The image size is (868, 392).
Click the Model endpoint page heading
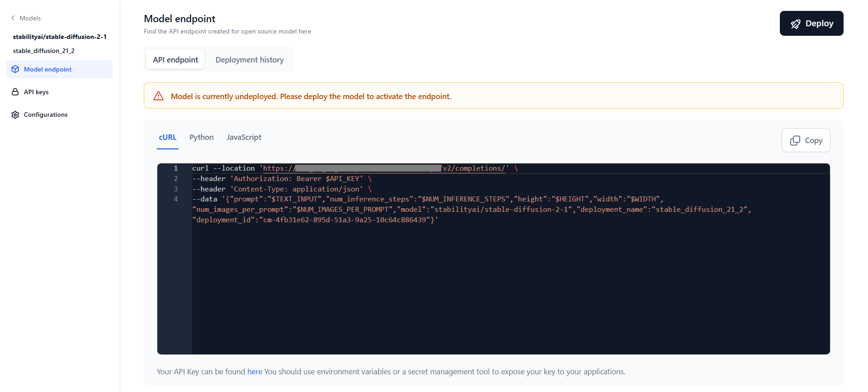179,19
